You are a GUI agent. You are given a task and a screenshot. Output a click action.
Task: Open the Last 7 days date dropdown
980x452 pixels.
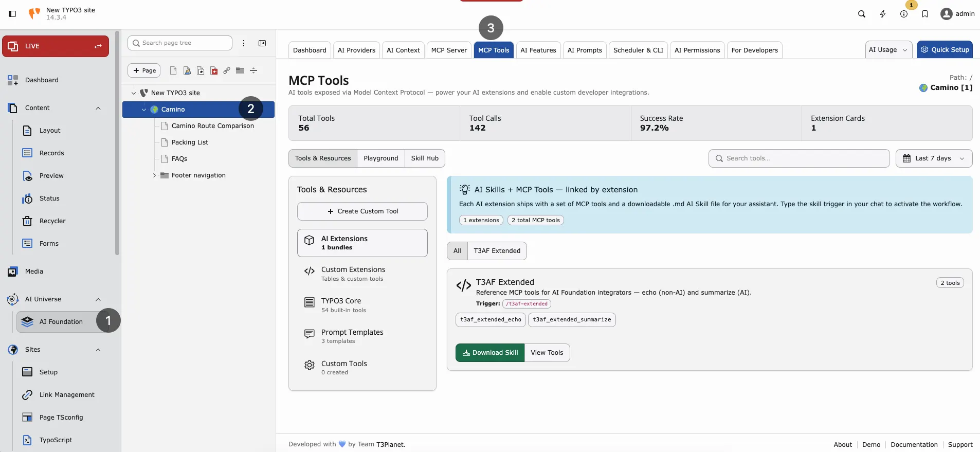934,158
